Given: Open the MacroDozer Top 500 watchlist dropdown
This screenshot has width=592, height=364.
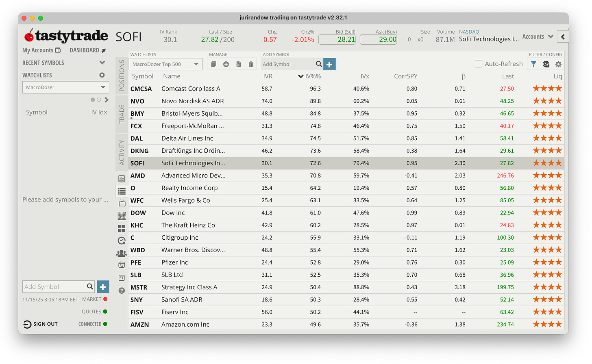Looking at the screenshot, I should point(165,64).
